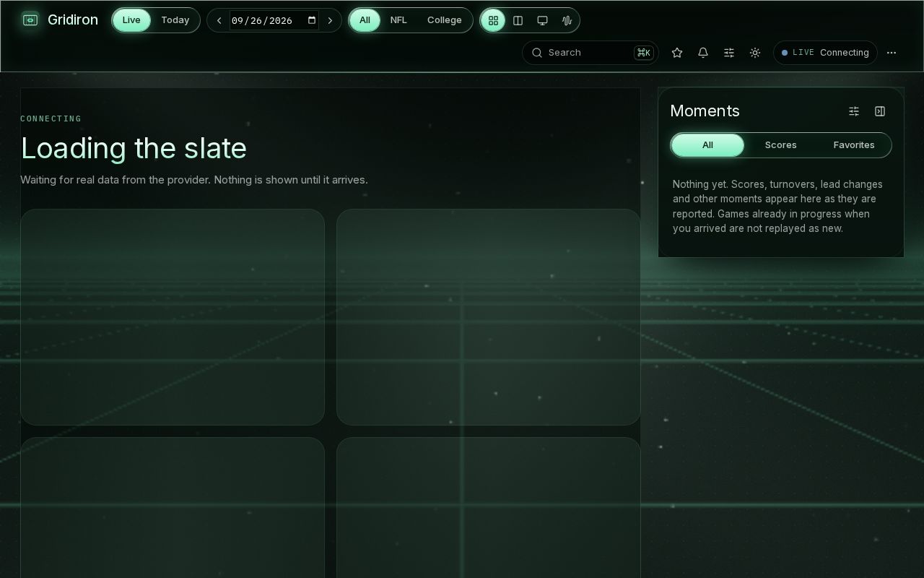Click the Gridiron app title

(73, 20)
